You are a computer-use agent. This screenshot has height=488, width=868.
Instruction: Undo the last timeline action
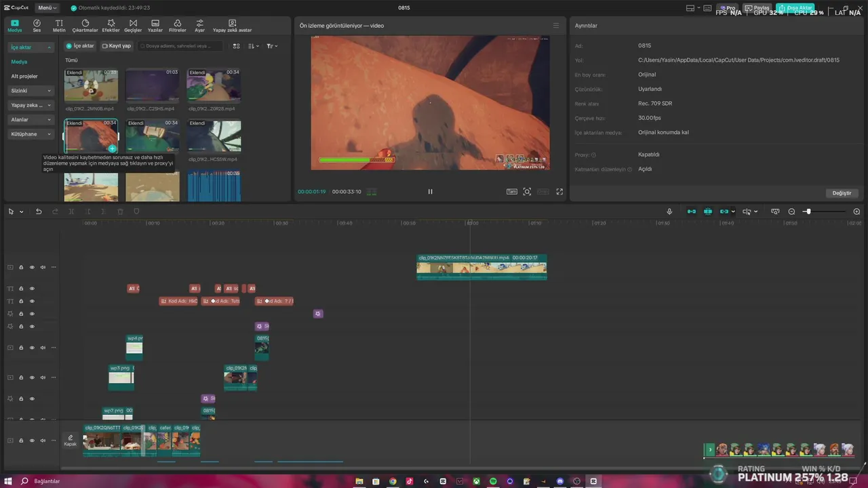[39, 211]
